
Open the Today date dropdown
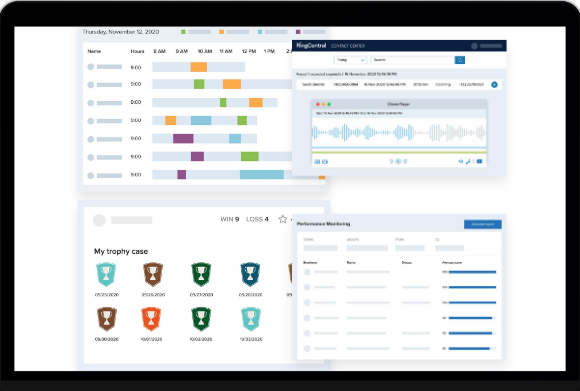[x=350, y=60]
